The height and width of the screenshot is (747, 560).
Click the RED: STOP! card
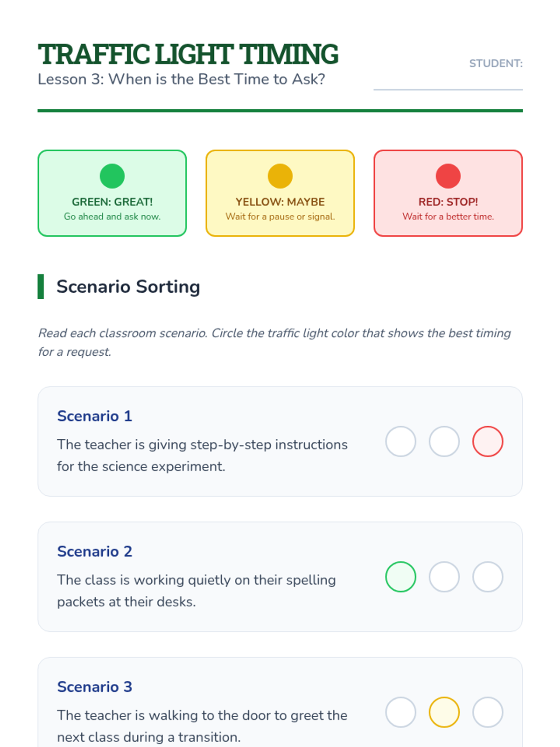coord(448,193)
